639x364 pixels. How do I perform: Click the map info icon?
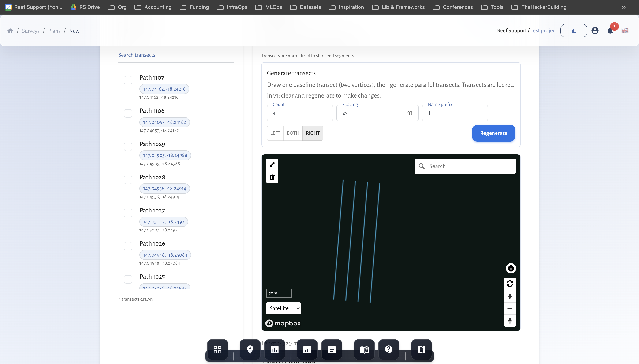[x=510, y=268]
